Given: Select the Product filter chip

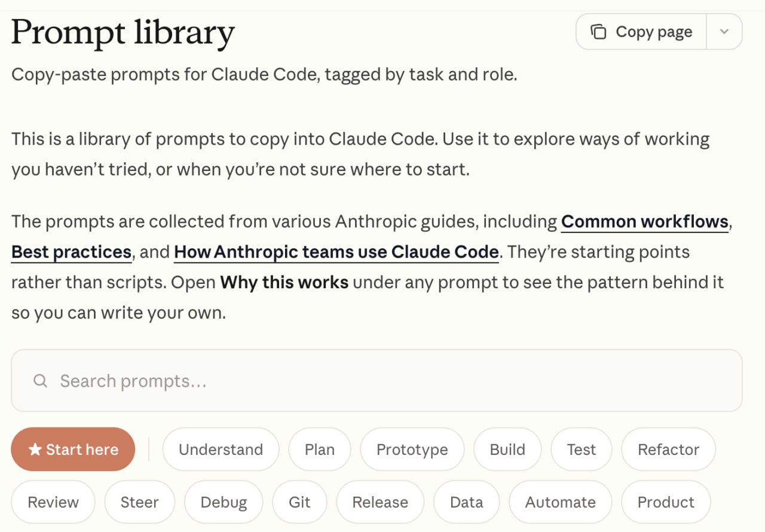Looking at the screenshot, I should [666, 502].
